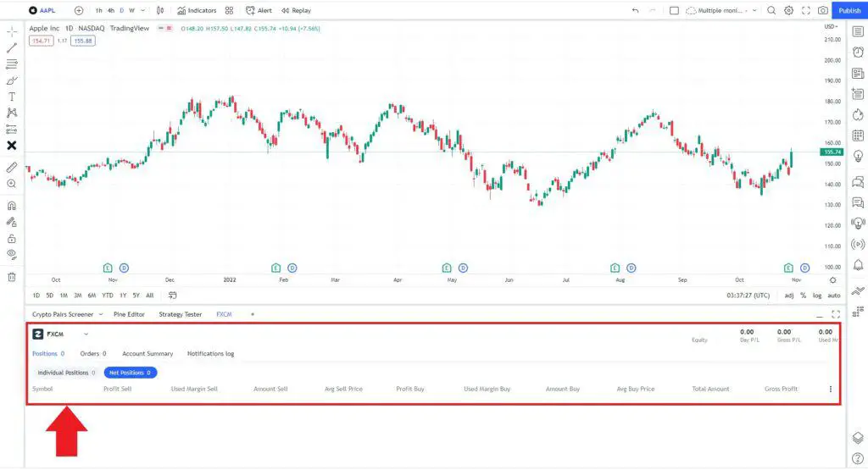Select the crosshair cursor tool
This screenshot has width=868, height=470.
[12, 31]
